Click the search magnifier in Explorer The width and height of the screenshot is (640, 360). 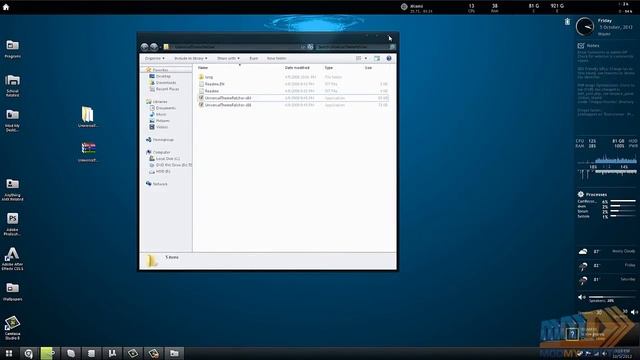coord(392,47)
